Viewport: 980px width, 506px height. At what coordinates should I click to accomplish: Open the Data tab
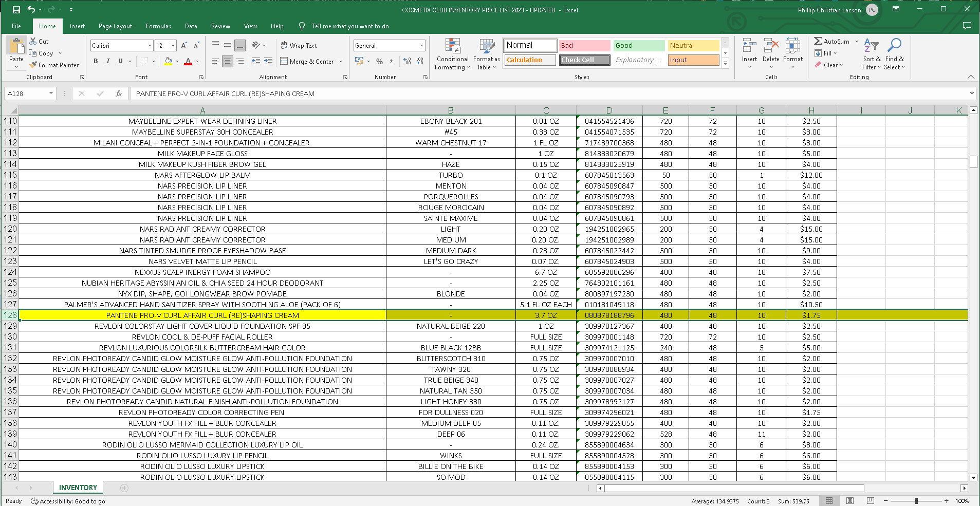[x=191, y=26]
